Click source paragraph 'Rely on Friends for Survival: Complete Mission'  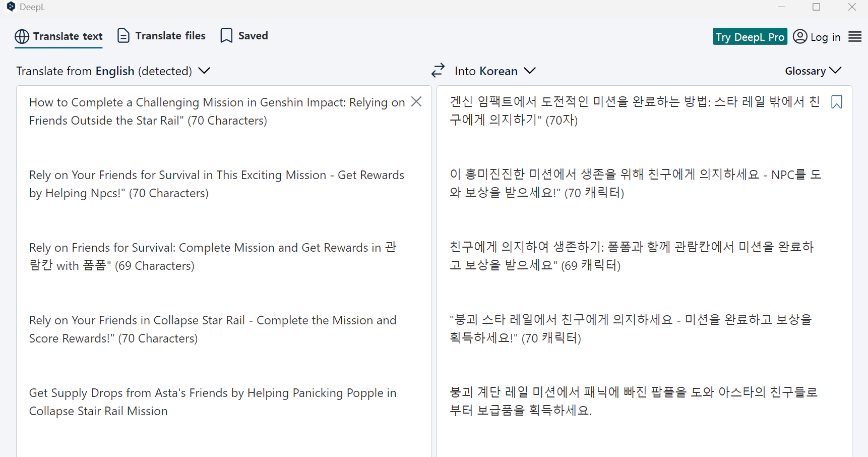[x=213, y=257]
